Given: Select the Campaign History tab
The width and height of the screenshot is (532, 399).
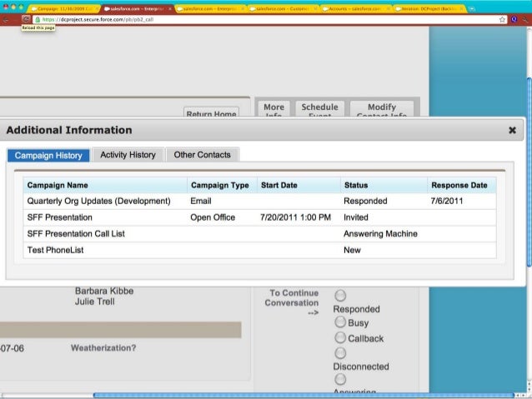Looking at the screenshot, I should [48, 155].
